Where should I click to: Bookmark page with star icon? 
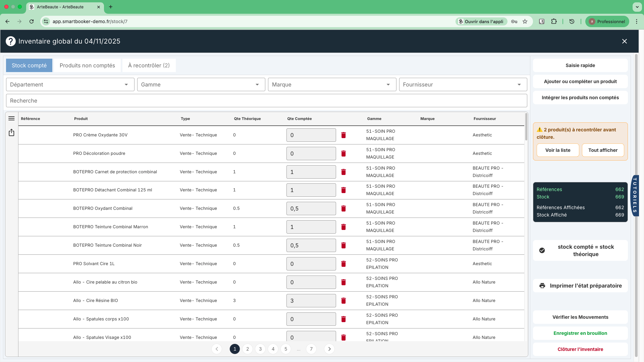pyautogui.click(x=525, y=21)
